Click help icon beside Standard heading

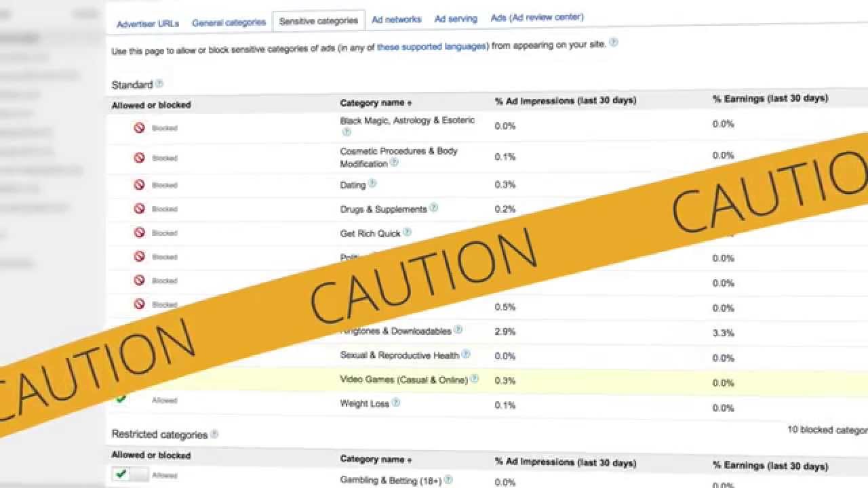[x=159, y=83]
